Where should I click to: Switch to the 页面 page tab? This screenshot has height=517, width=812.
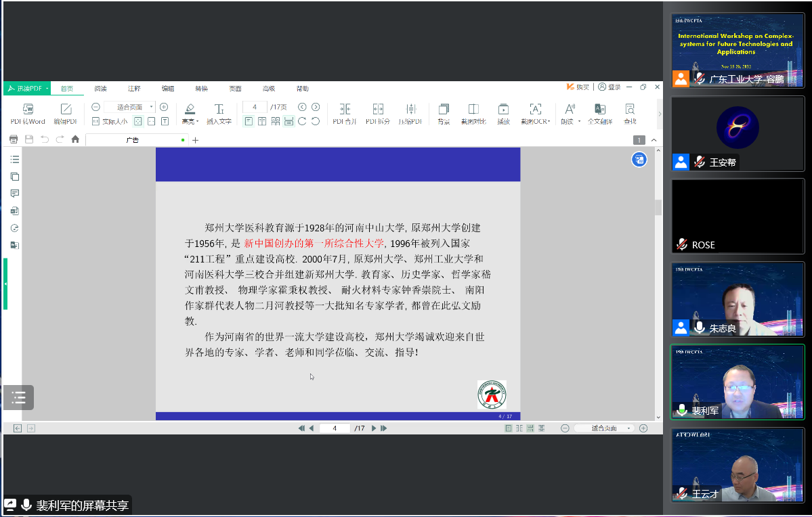(x=235, y=89)
